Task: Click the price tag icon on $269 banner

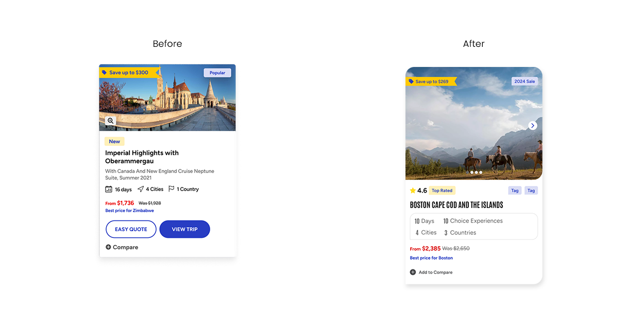Action: (411, 81)
